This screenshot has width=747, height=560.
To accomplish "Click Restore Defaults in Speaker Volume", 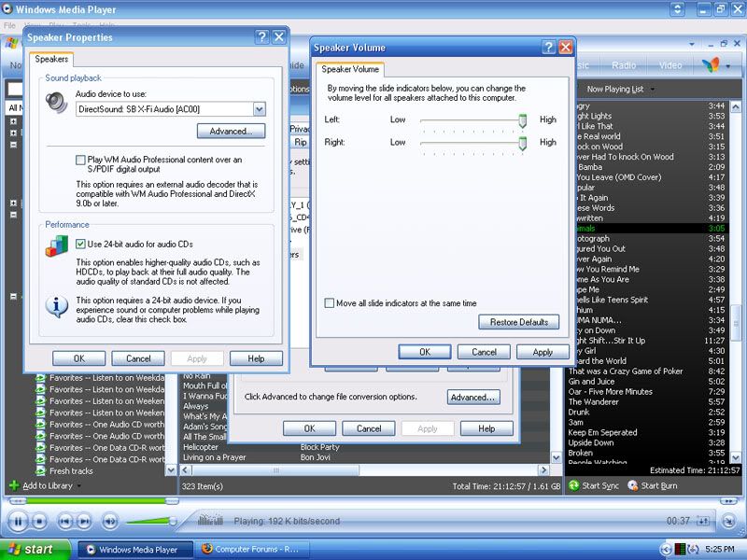I will point(519,322).
